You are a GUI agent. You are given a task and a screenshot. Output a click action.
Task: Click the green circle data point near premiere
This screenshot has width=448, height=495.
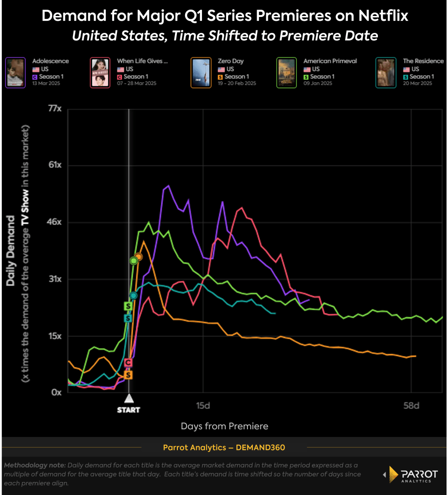pos(133,260)
